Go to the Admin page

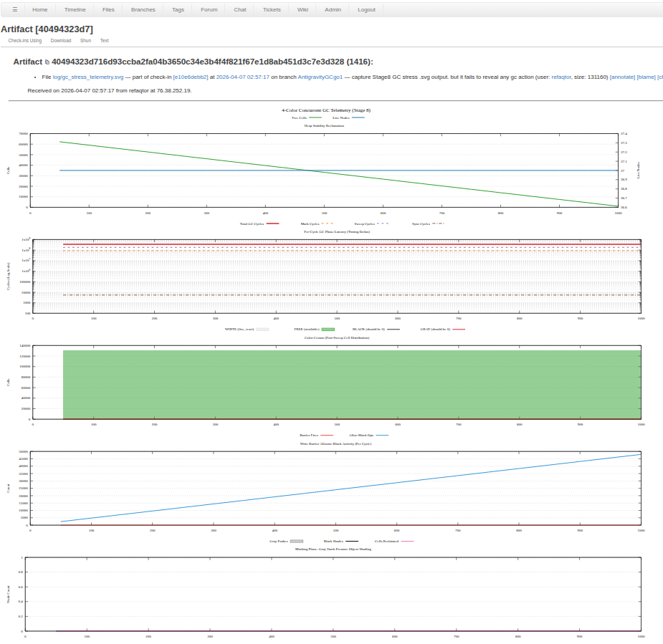[333, 9]
